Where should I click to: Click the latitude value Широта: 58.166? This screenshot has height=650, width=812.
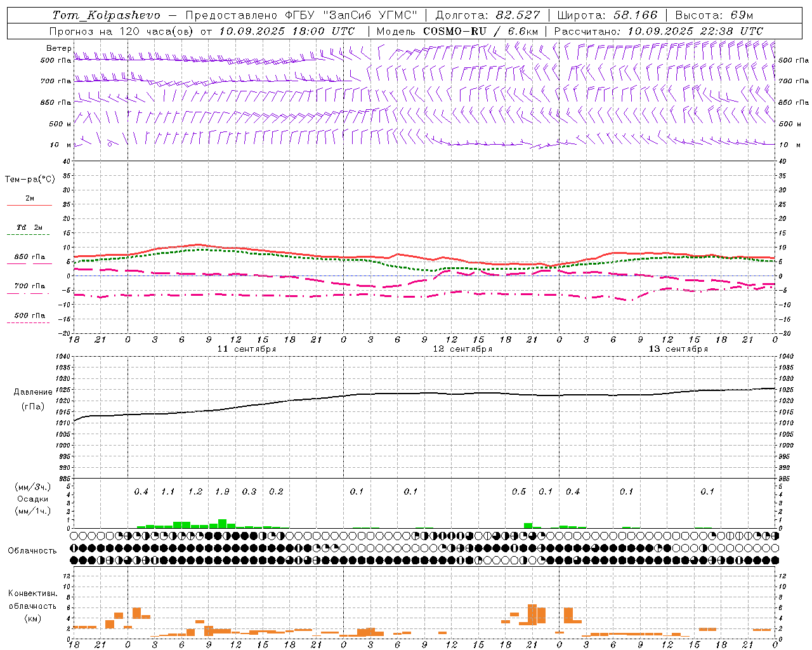tap(607, 15)
